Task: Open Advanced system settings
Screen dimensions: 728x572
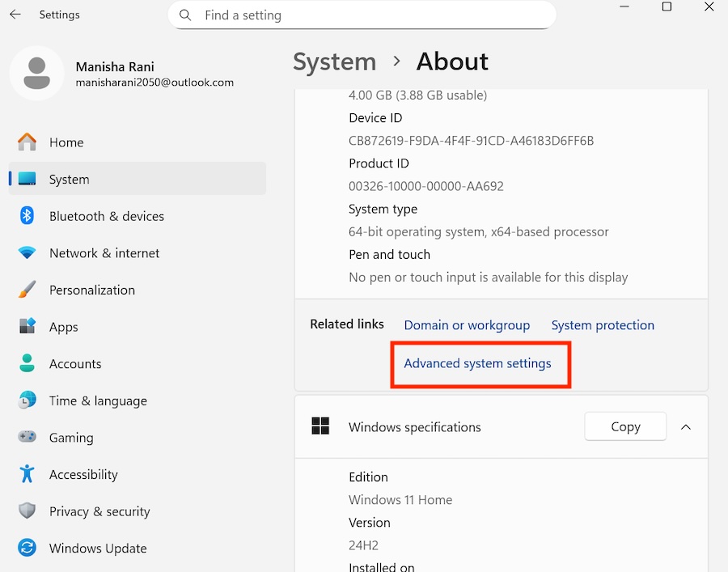Action: 480,364
